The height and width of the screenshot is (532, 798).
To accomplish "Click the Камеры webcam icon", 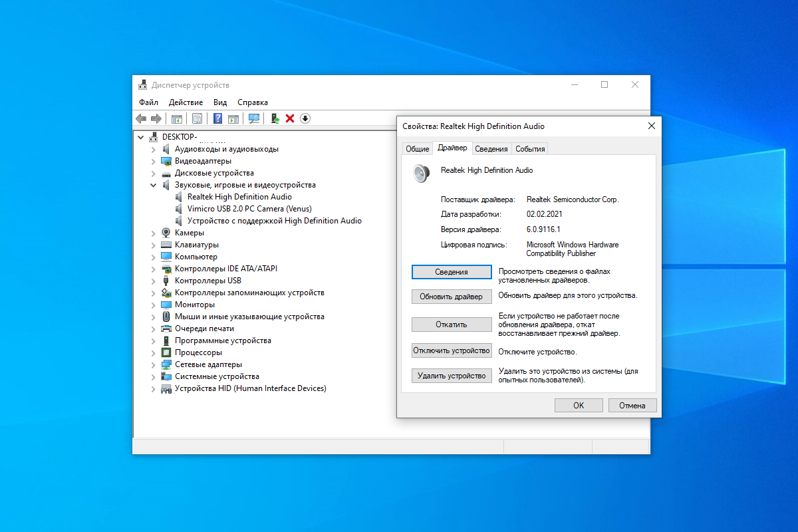I will coord(166,233).
